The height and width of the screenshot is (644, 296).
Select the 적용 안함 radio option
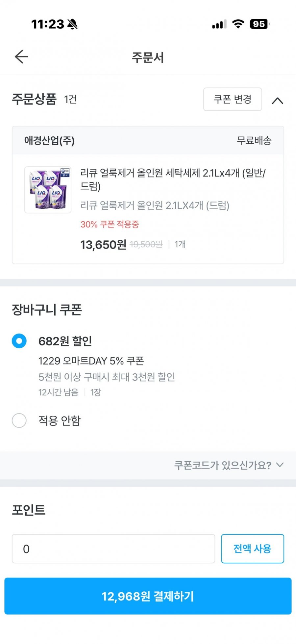click(x=19, y=420)
